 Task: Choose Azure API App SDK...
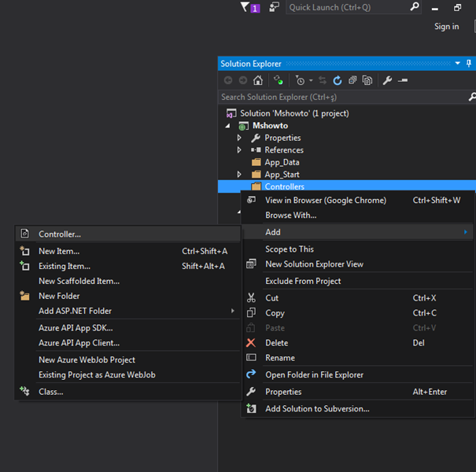[x=76, y=328]
